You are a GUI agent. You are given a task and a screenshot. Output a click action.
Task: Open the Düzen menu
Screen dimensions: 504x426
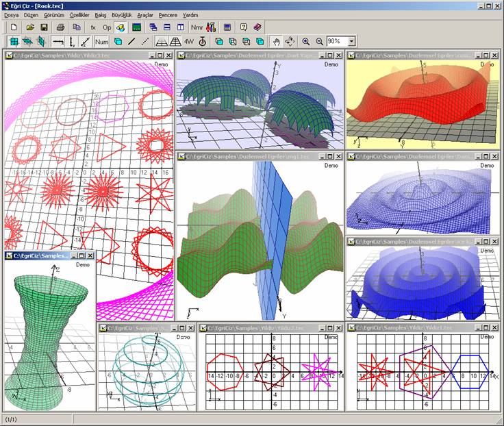31,15
